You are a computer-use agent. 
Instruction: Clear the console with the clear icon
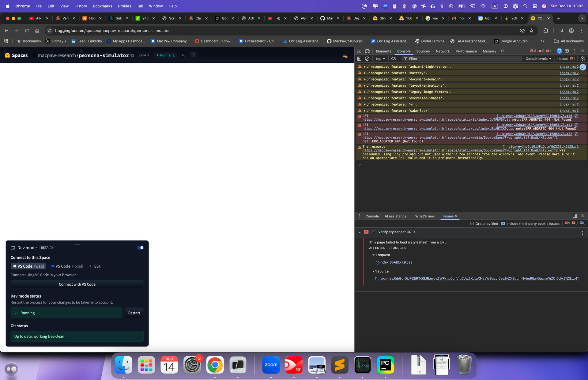coord(367,59)
